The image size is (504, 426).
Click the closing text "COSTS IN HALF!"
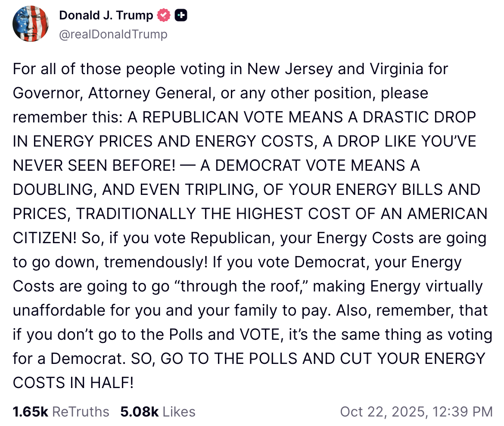73,383
